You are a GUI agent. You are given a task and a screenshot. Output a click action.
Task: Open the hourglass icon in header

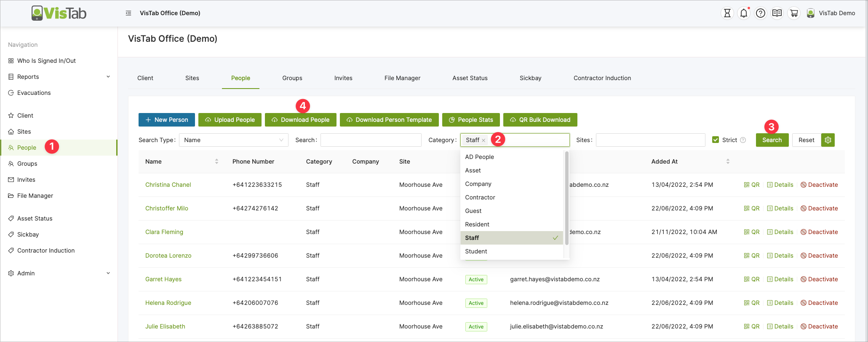pos(727,13)
